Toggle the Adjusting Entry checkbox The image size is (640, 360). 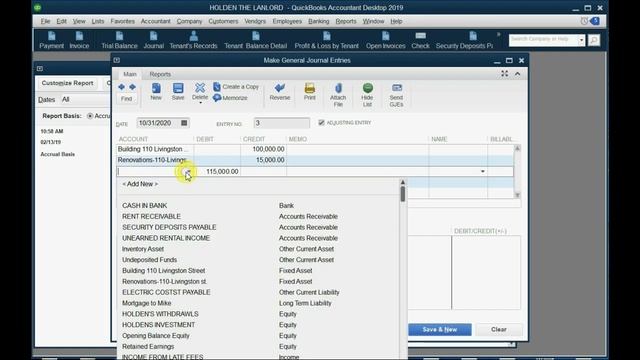tap(321, 122)
